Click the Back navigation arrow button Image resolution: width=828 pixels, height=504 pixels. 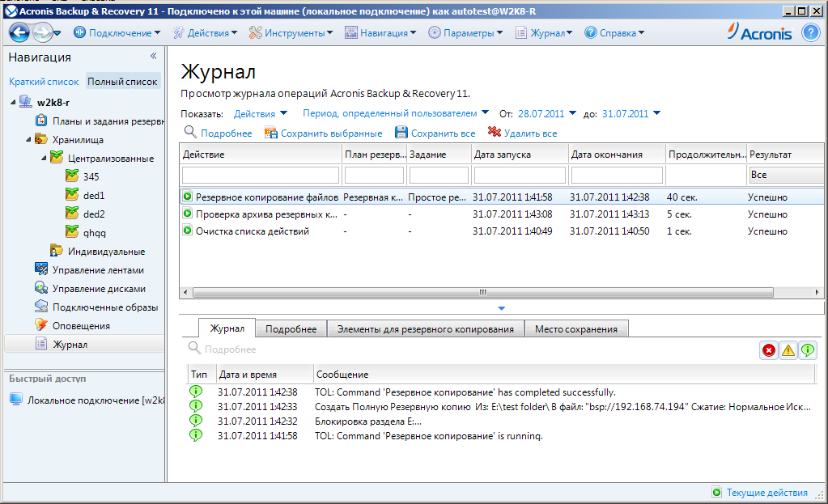click(19, 32)
